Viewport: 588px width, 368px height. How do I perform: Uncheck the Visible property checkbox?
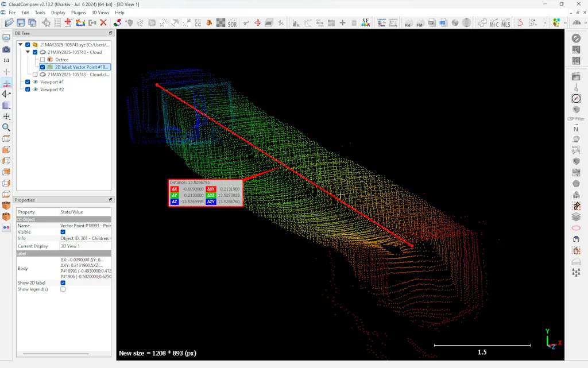pos(63,232)
